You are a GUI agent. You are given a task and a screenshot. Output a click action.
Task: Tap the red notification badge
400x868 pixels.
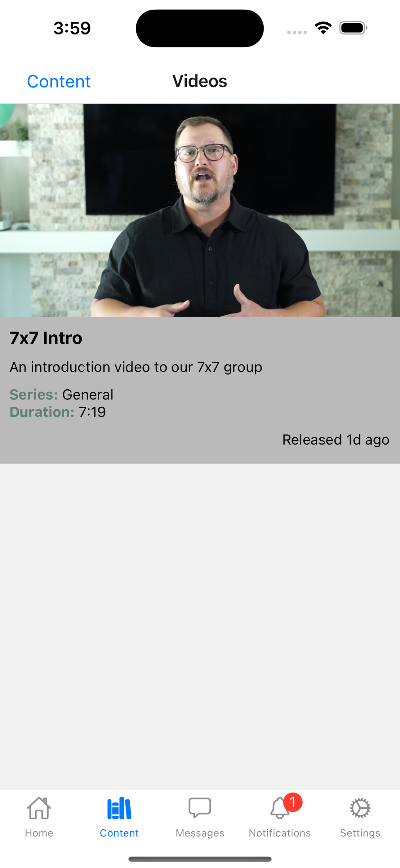pos(293,802)
